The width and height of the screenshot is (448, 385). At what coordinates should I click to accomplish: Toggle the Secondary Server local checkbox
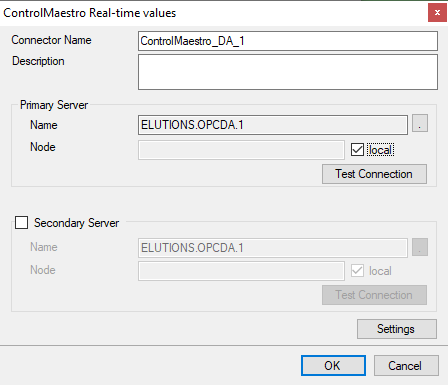tap(357, 271)
